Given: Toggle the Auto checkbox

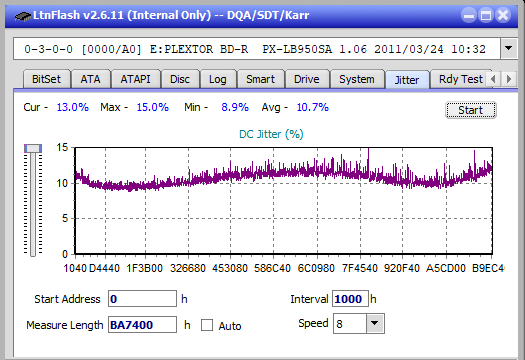Looking at the screenshot, I should tap(207, 325).
